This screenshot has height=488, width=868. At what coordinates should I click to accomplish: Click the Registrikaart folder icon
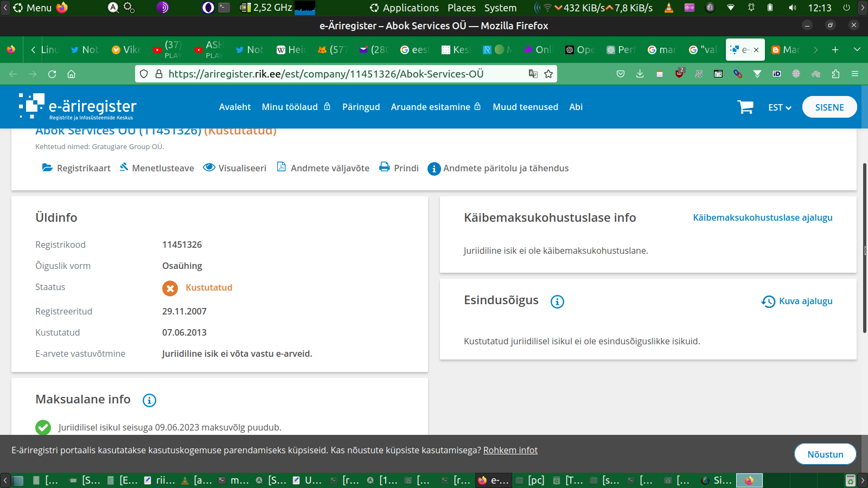click(x=47, y=168)
